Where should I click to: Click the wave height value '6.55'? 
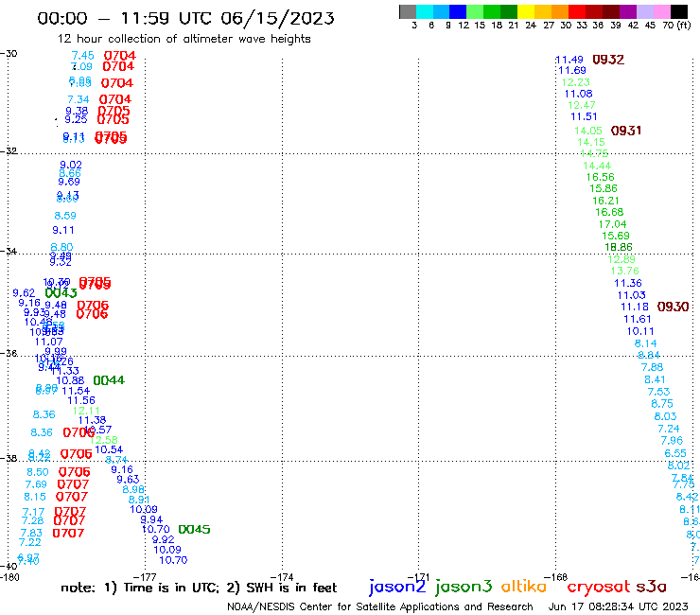(x=675, y=453)
